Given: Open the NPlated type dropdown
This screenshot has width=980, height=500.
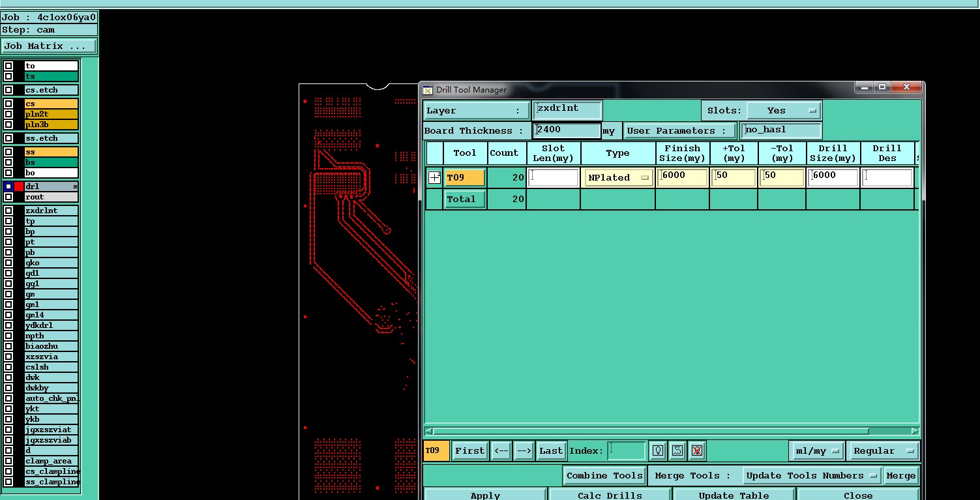Looking at the screenshot, I should [x=619, y=177].
